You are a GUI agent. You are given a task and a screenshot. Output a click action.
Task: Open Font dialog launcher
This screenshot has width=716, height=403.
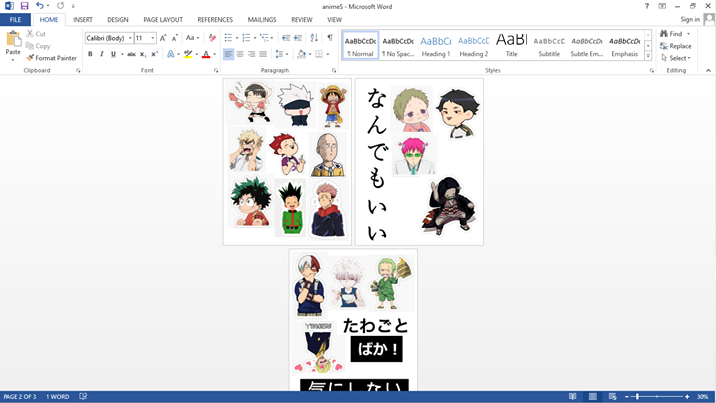click(x=216, y=71)
